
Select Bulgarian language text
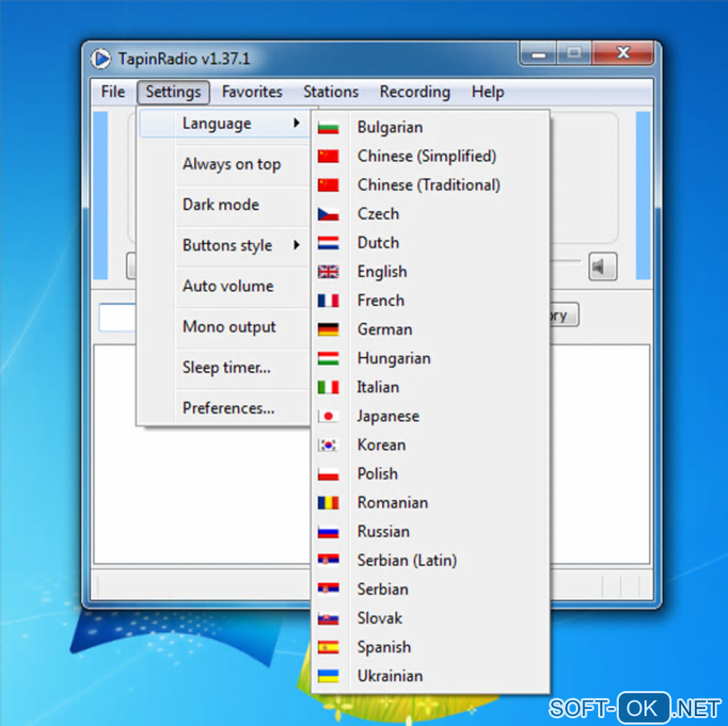pyautogui.click(x=390, y=127)
